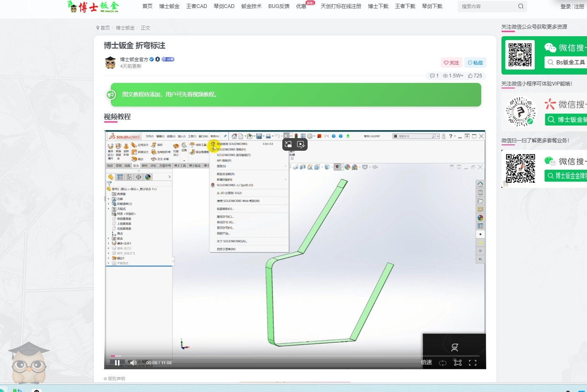Pause the video playback
Viewport: 587px width, 392px height.
117,363
